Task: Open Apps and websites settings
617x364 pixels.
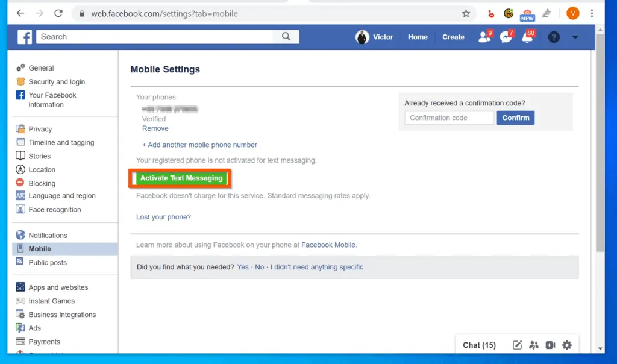Action: tap(58, 287)
